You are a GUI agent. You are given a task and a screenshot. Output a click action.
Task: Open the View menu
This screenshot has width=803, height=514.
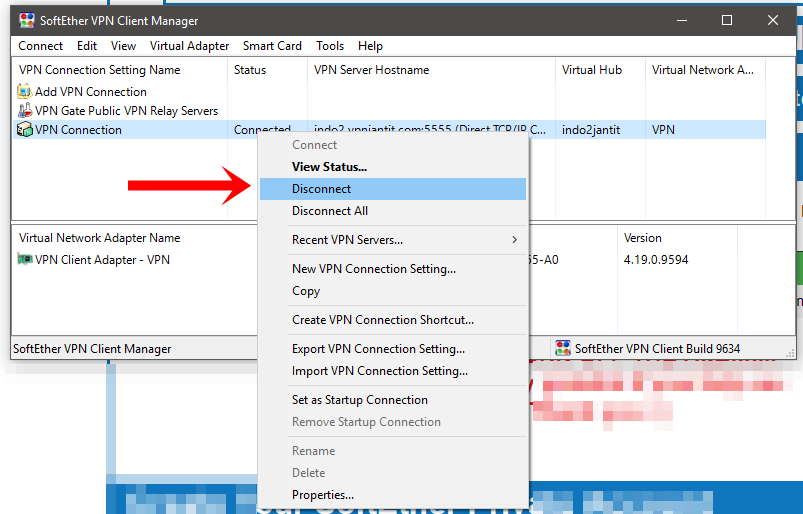pyautogui.click(x=123, y=46)
